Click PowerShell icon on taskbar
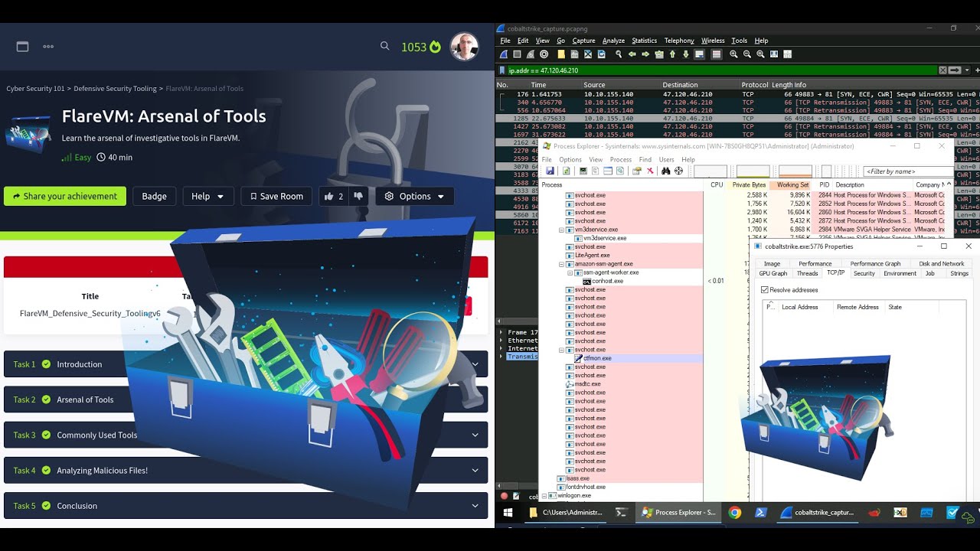Screen dimensions: 980x551 [x=761, y=513]
